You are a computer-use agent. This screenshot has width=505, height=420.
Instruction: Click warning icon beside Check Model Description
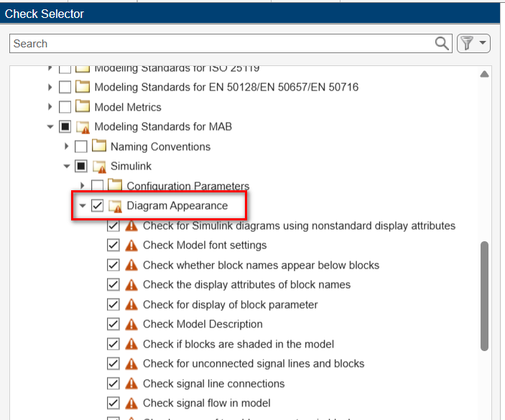pyautogui.click(x=131, y=325)
